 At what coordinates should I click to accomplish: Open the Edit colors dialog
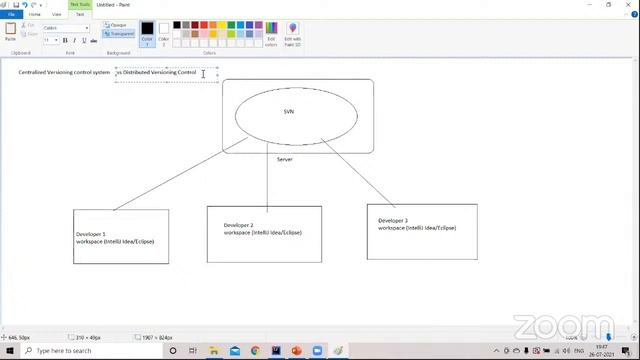[271, 34]
